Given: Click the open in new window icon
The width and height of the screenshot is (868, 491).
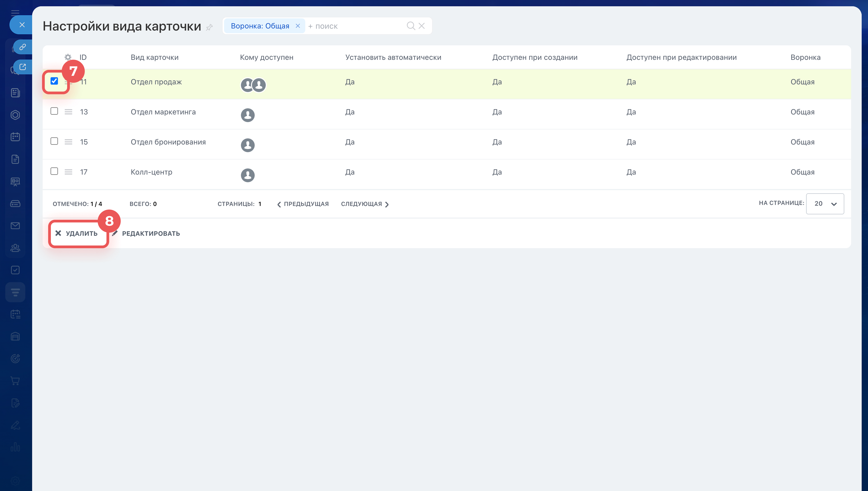Looking at the screenshot, I should point(23,67).
